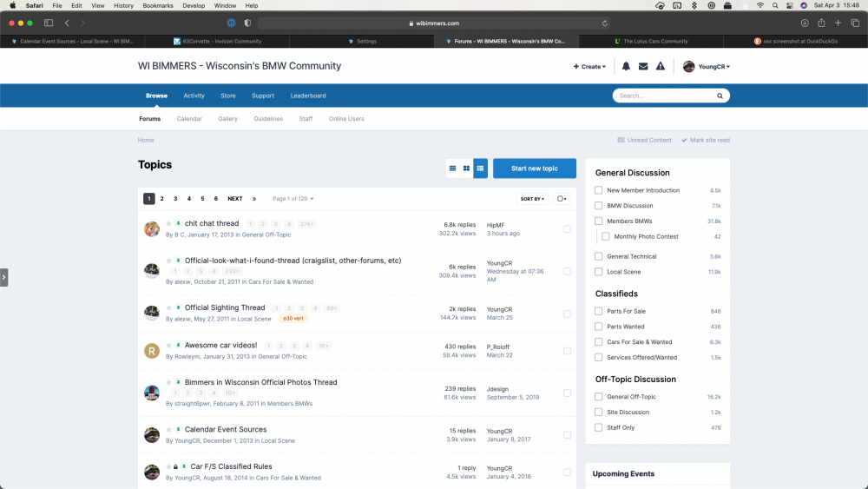Open macOS Control Center icon
Screen dimensions: 868x489
click(789, 5)
